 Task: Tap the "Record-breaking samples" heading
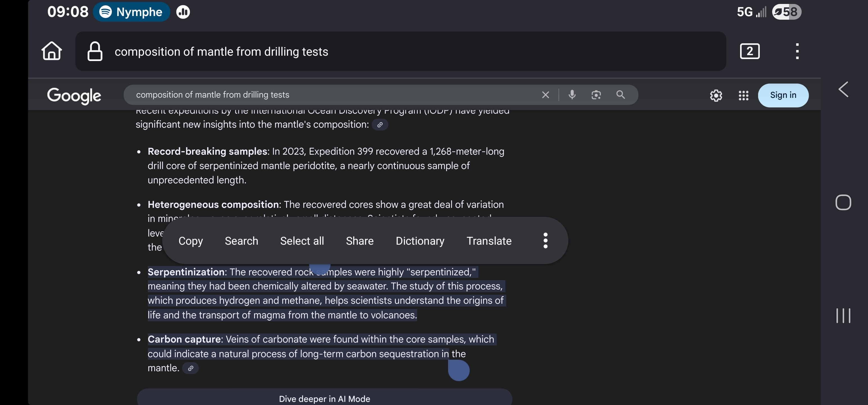207,151
